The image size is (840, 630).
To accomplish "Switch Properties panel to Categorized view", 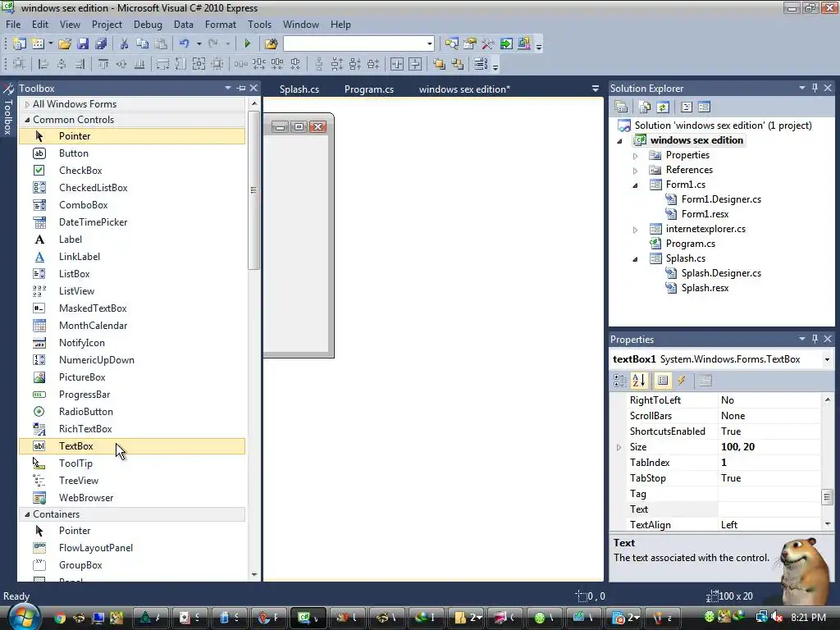I will tap(620, 381).
